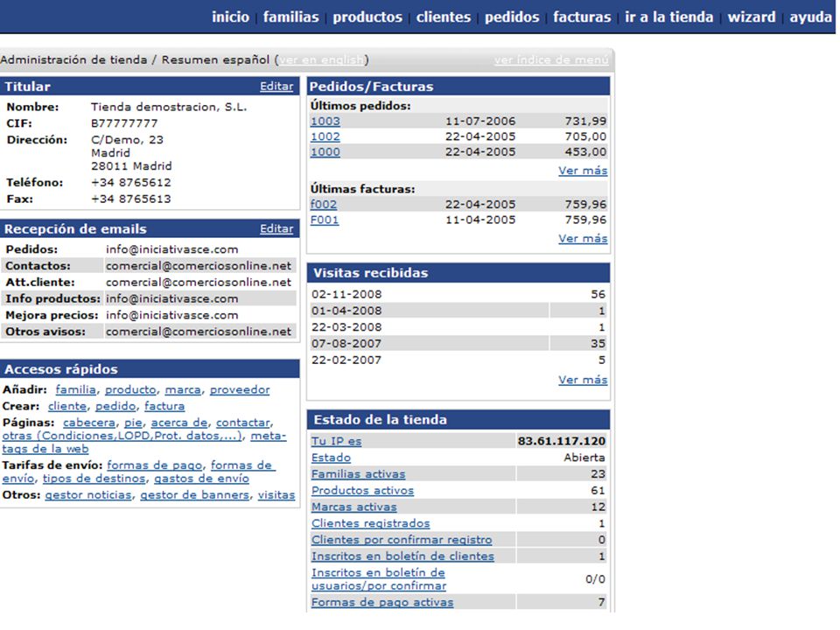Click 'Tu IP es' link

tap(336, 441)
